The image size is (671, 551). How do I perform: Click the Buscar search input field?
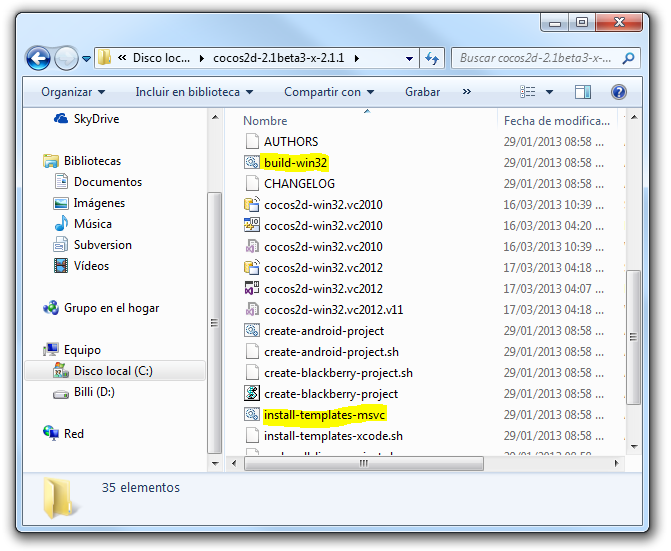(535, 58)
